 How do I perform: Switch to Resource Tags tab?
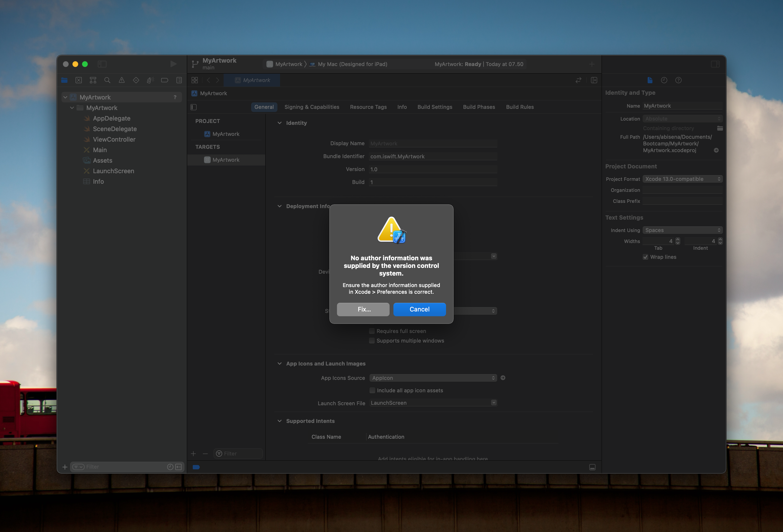click(x=368, y=107)
